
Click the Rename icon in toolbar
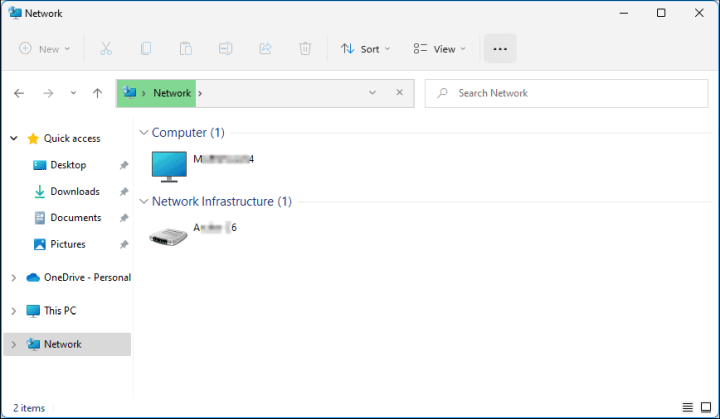point(225,49)
